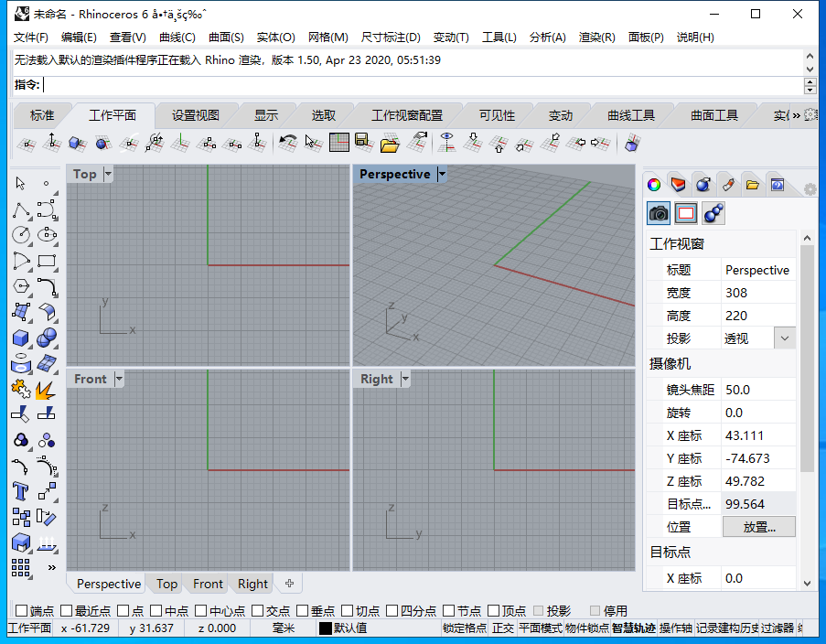Image resolution: width=826 pixels, height=644 pixels.
Task: Edit the 镜头焦距 value 50.0
Action: click(x=758, y=390)
